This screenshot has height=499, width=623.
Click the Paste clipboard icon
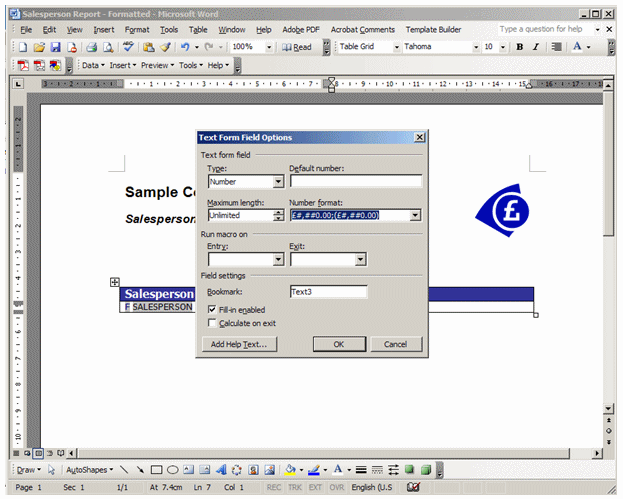(149, 47)
